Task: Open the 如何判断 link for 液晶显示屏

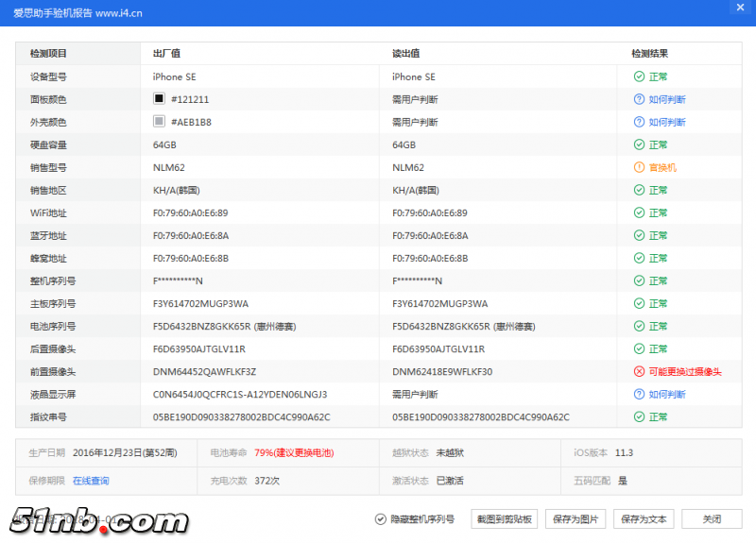Action: click(667, 395)
